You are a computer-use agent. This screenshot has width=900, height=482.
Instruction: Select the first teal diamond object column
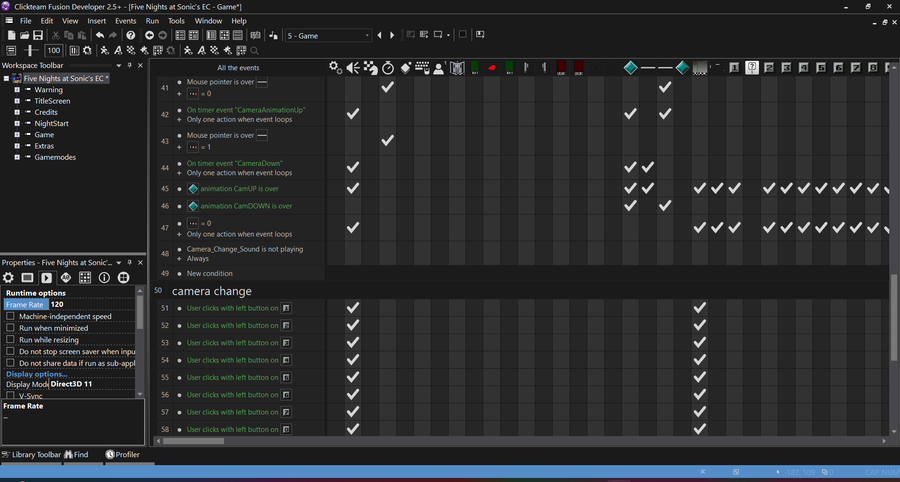point(630,68)
